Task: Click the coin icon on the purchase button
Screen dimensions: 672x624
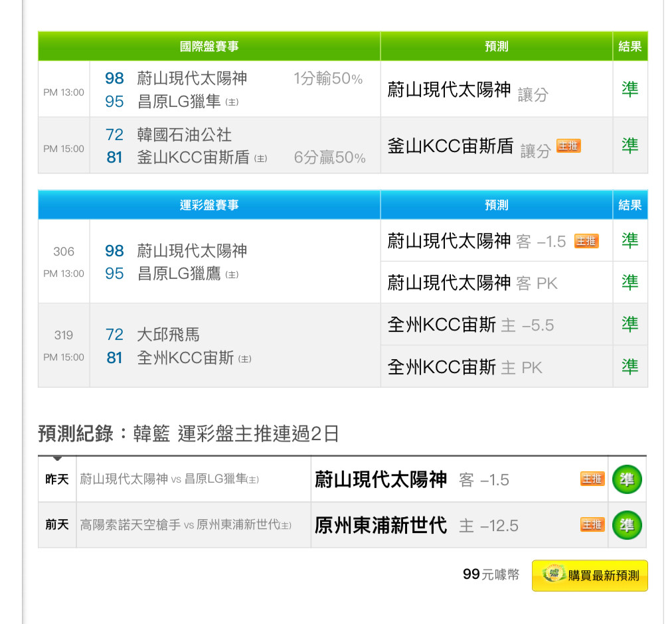Action: pos(554,574)
